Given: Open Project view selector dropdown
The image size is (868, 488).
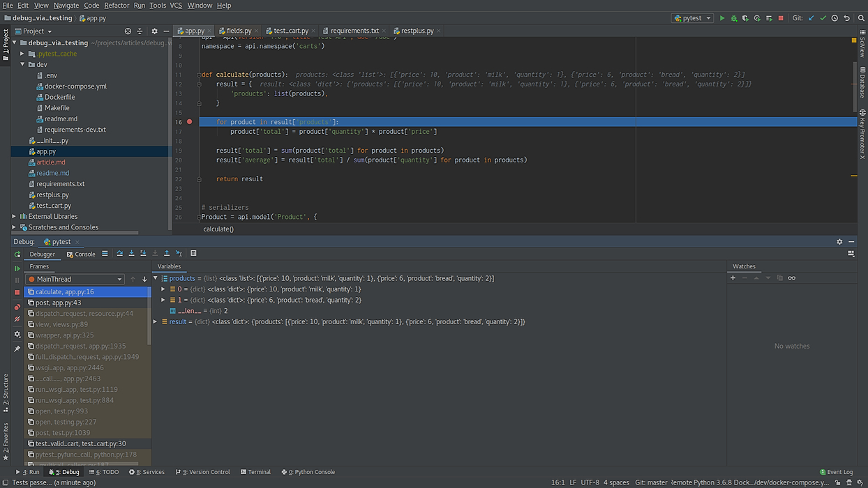Looking at the screenshot, I should (x=33, y=31).
